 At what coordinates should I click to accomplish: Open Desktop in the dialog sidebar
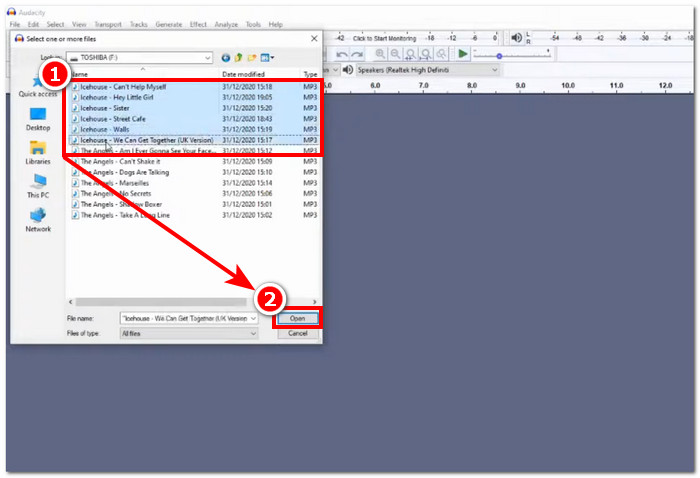pos(38,119)
